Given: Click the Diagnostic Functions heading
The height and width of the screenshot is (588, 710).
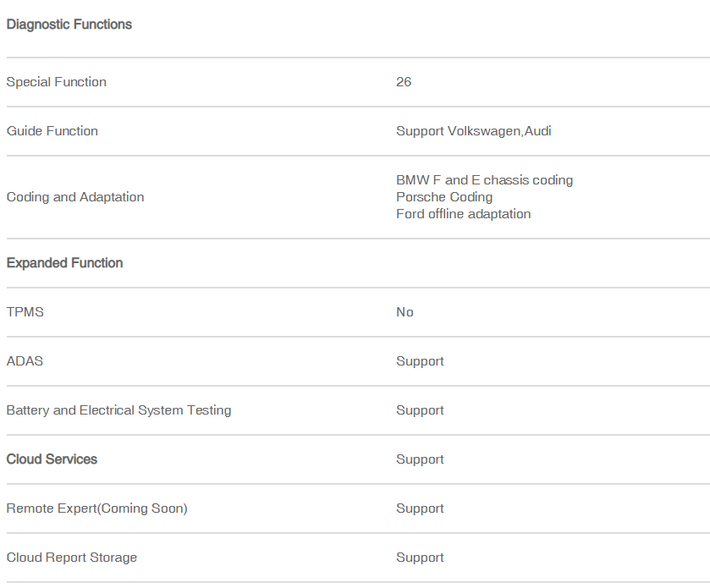Looking at the screenshot, I should tap(69, 25).
